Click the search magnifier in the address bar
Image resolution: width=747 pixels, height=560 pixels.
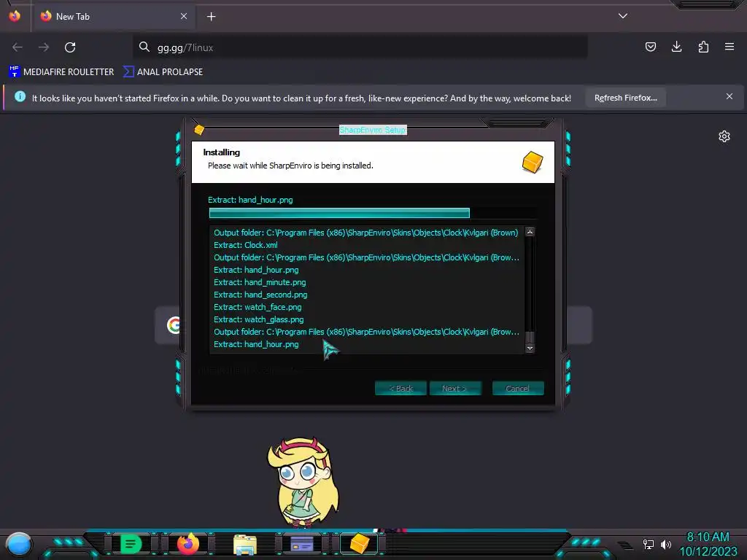(x=144, y=47)
